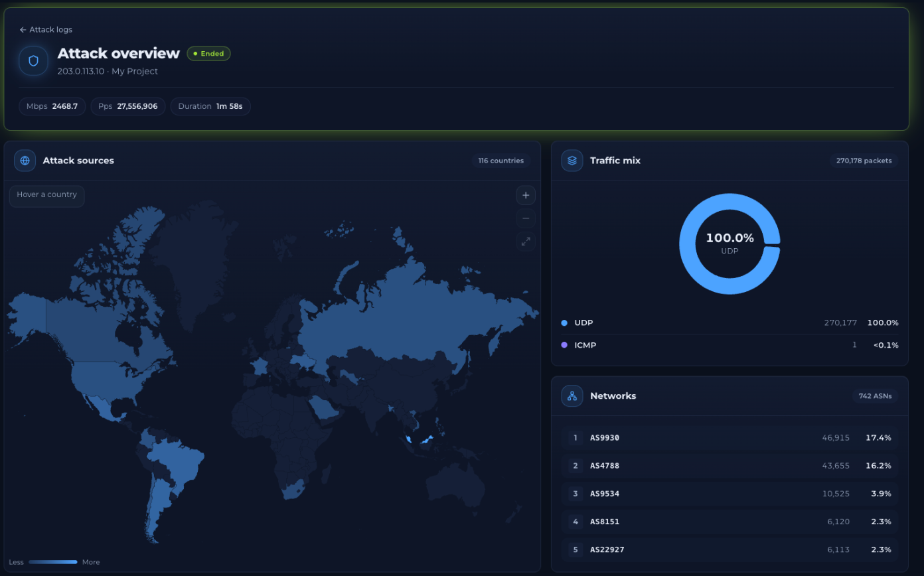Click the Duration 1m 58s pill
Image resolution: width=924 pixels, height=576 pixels.
pos(210,106)
